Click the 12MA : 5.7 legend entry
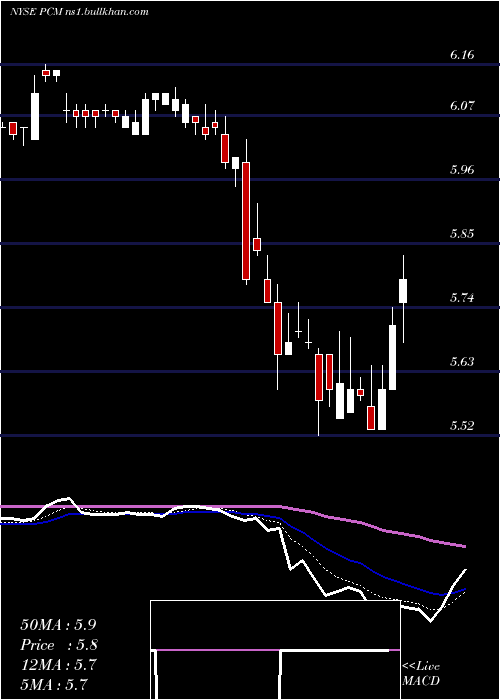 [58, 665]
